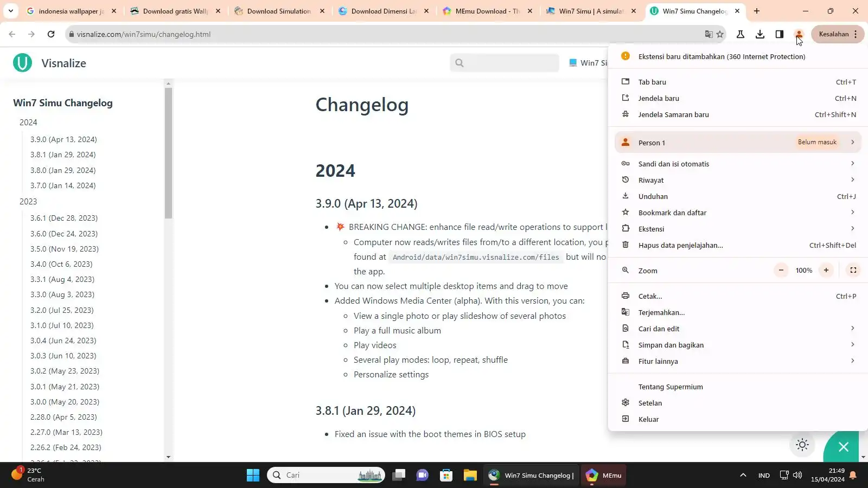The height and width of the screenshot is (488, 868).
Task: Click the new extension added notification
Action: 738,56
